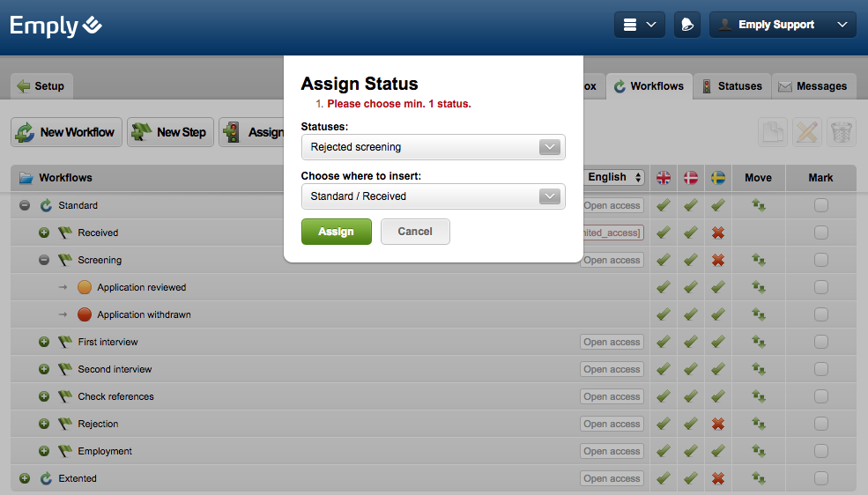Click the move arrows icon for Standard workflow

click(758, 205)
